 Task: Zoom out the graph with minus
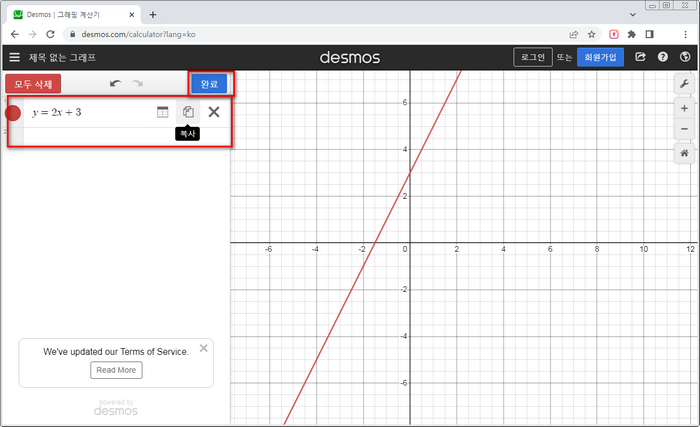coord(684,129)
